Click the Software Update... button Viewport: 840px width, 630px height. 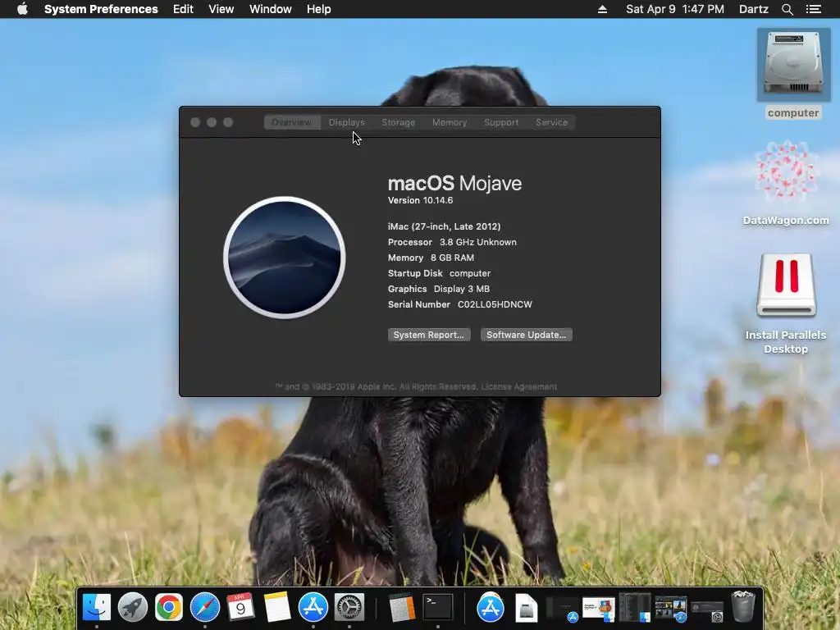point(527,335)
